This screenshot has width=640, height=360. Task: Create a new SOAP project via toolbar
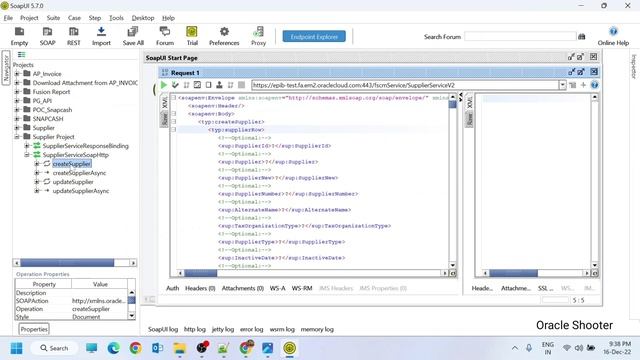[47, 36]
